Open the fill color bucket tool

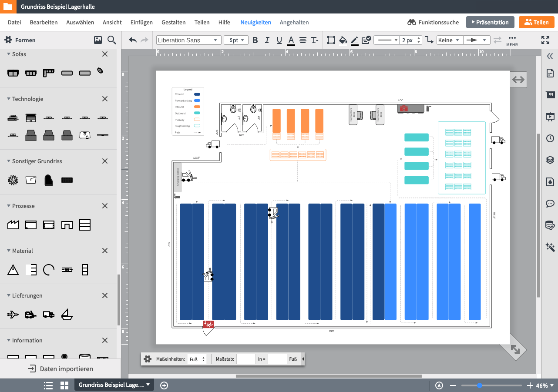tap(343, 40)
